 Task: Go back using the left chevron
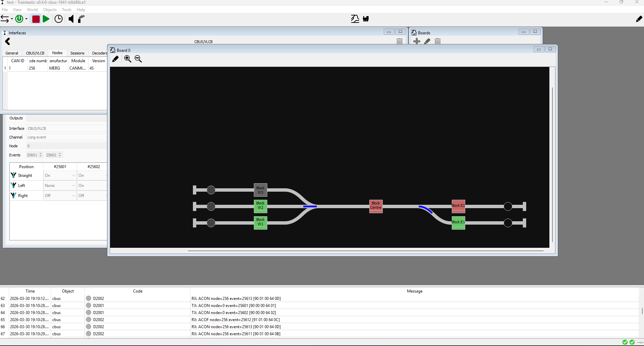tap(8, 41)
